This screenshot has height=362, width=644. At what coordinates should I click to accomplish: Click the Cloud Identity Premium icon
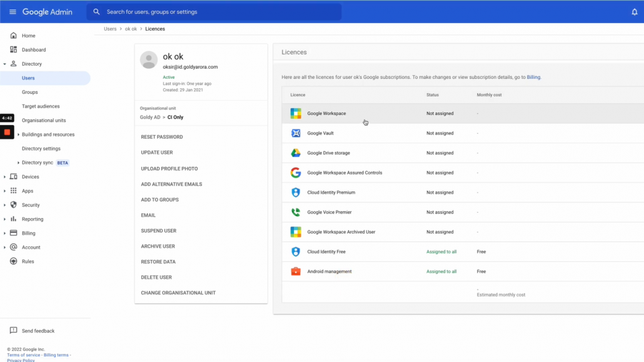[296, 193]
